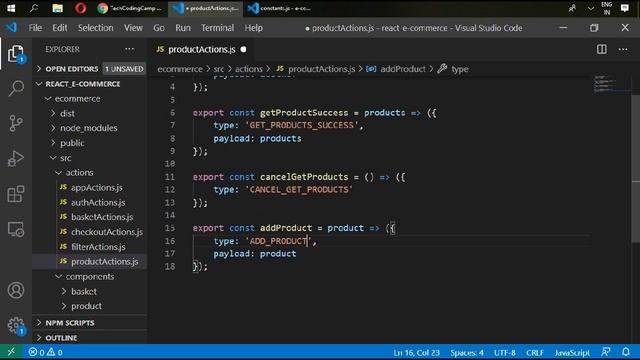Open errors and warnings count in status bar
The height and width of the screenshot is (360, 640).
pyautogui.click(x=45, y=352)
